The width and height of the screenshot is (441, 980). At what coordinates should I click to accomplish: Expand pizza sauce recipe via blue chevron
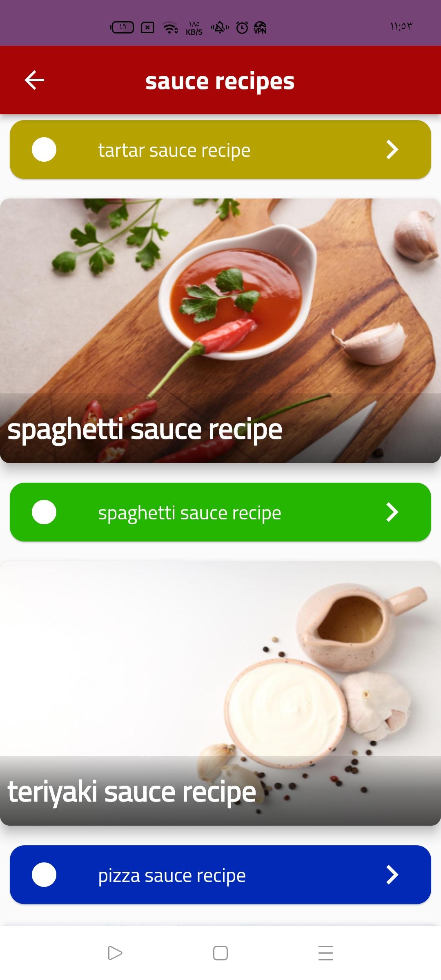coord(392,875)
